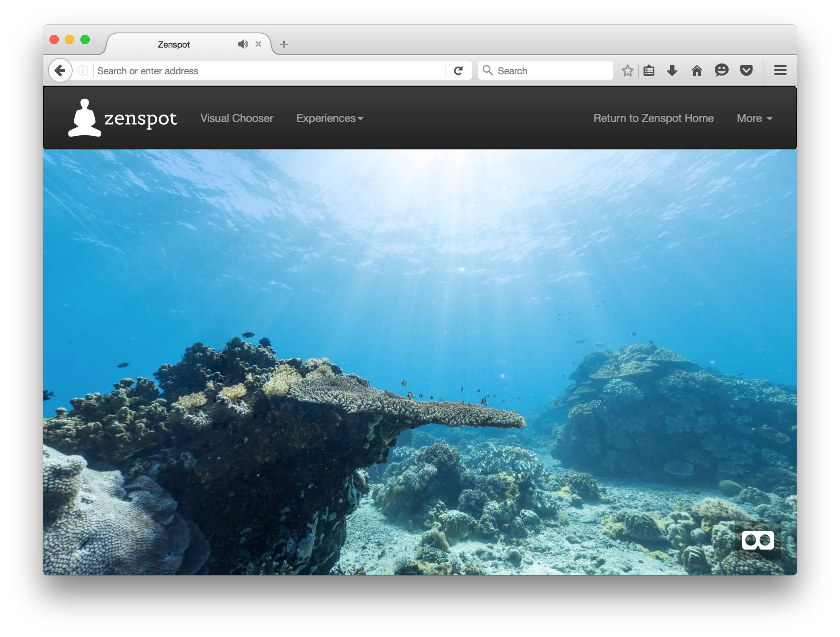Reload the page with refresh icon
Viewport: 840px width, 637px height.
[x=458, y=70]
